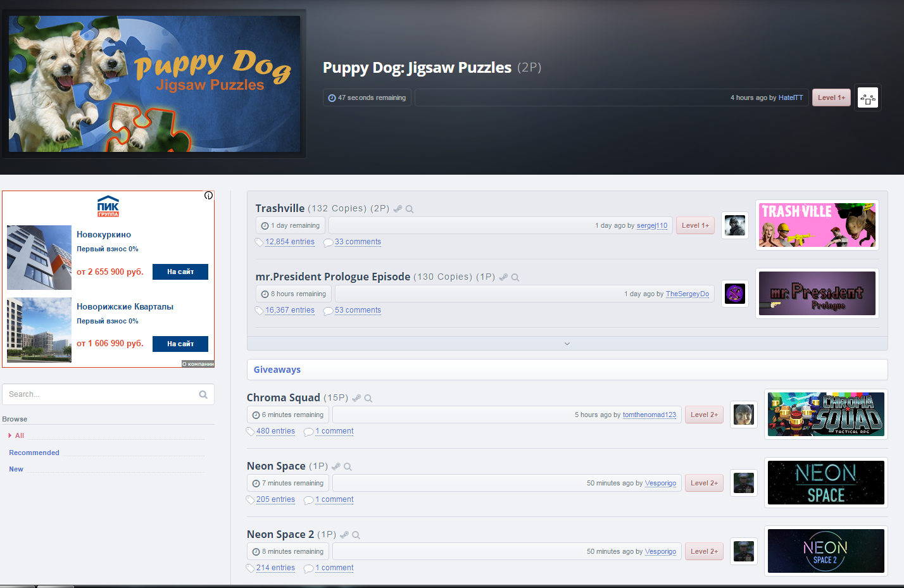Image resolution: width=904 pixels, height=588 pixels.
Task: Click the magnifier icon in the Search box
Action: [203, 394]
